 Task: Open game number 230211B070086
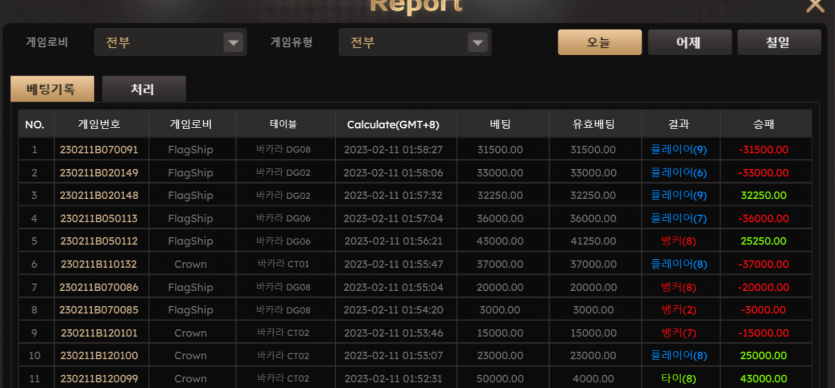[x=99, y=287]
